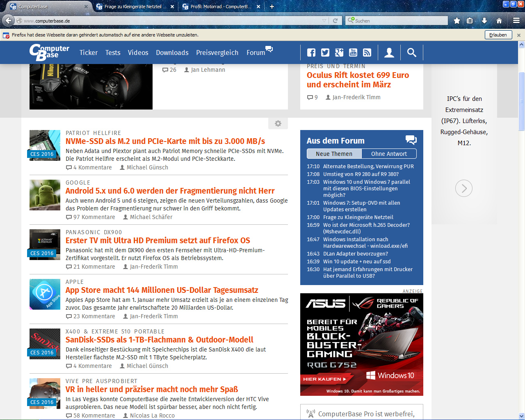Click the ASUS ROG G752 advertisement

click(362, 345)
